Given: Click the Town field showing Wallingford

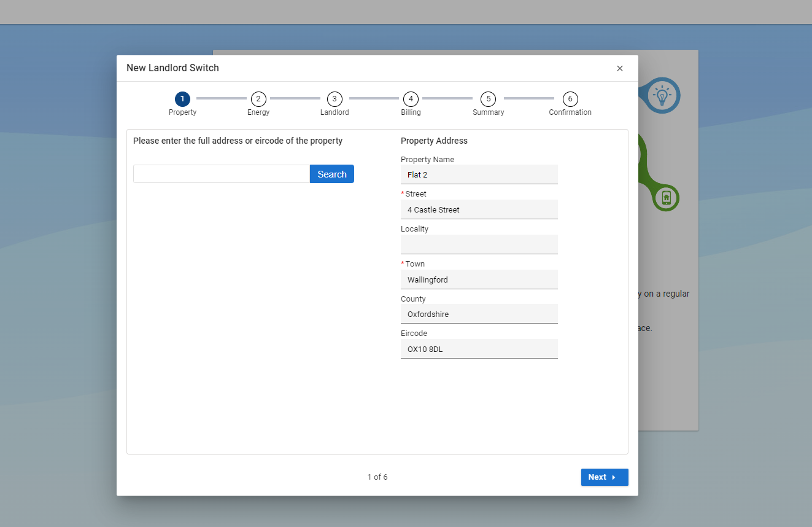Looking at the screenshot, I should [479, 279].
